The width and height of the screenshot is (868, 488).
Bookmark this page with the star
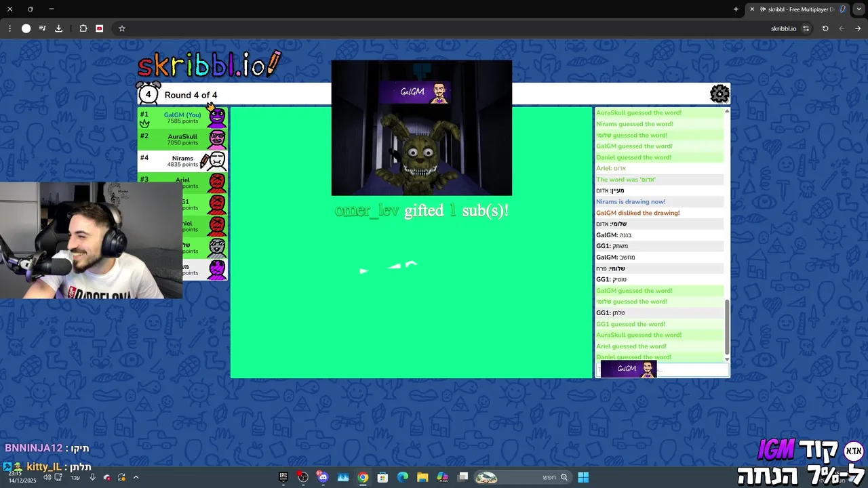(x=122, y=28)
